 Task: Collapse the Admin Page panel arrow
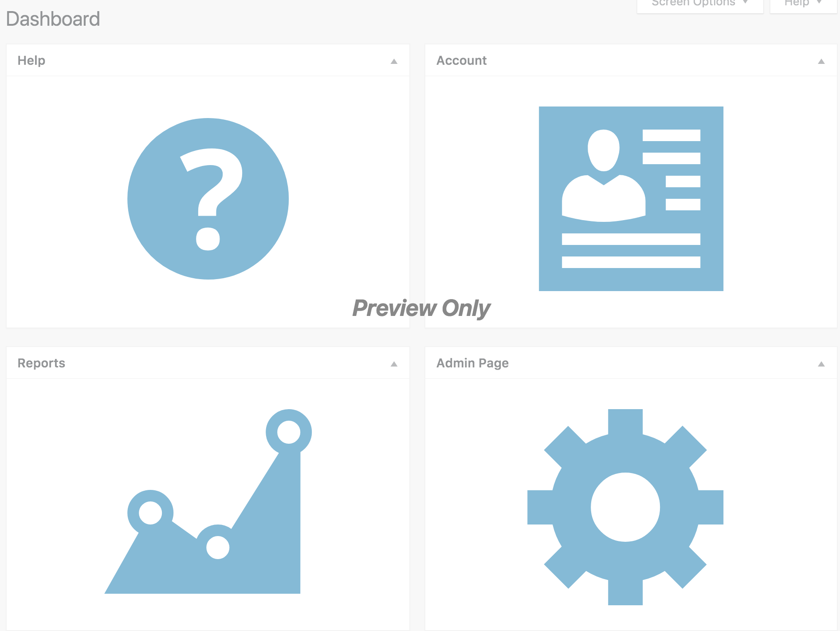821,364
